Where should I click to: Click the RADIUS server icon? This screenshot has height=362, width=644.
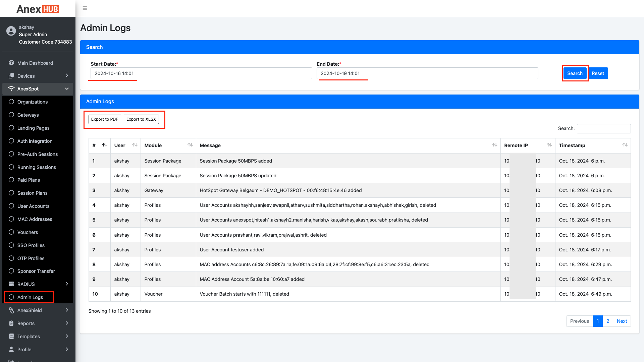pyautogui.click(x=11, y=284)
